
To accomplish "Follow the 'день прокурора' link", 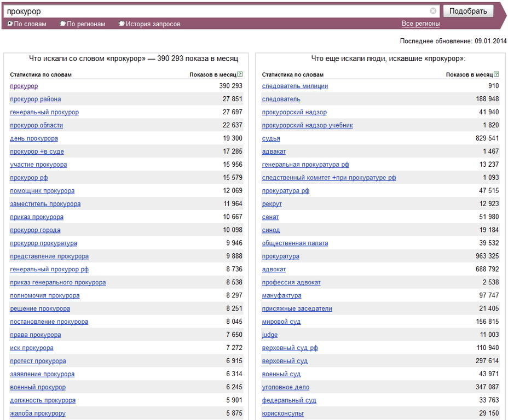I will pos(34,138).
